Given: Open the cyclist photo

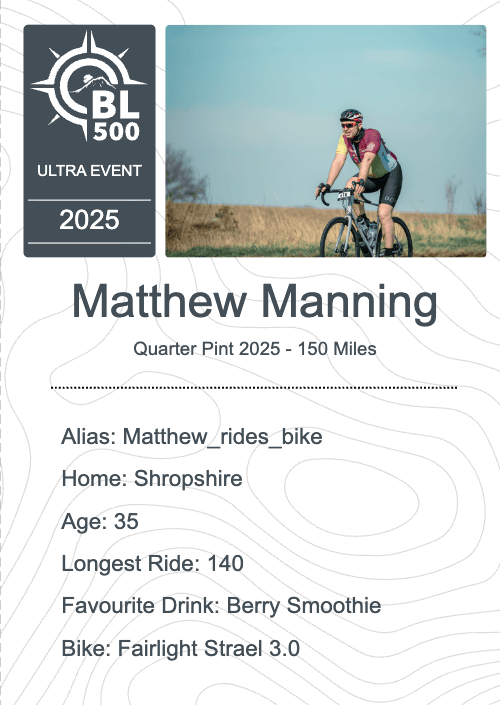Looking at the screenshot, I should pos(326,141).
